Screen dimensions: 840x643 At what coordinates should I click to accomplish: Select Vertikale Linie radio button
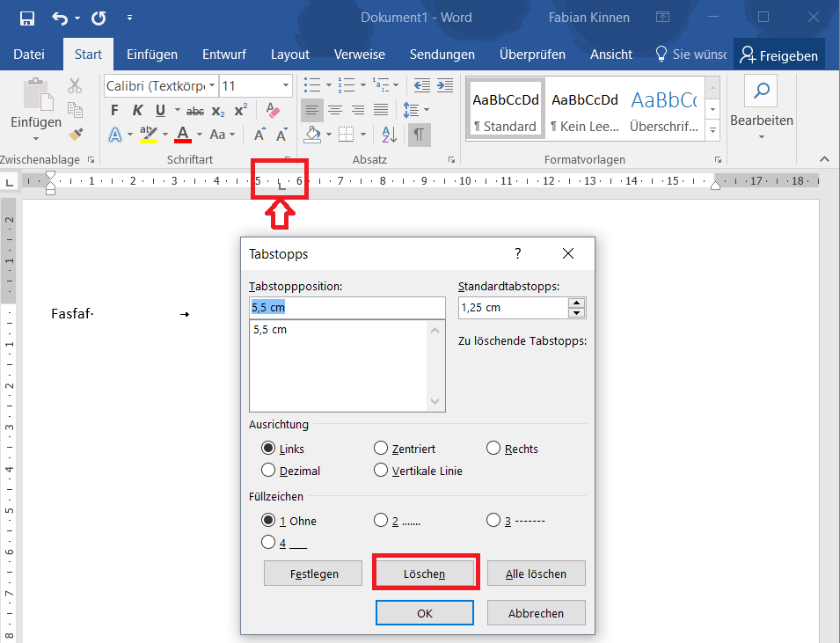pos(380,470)
